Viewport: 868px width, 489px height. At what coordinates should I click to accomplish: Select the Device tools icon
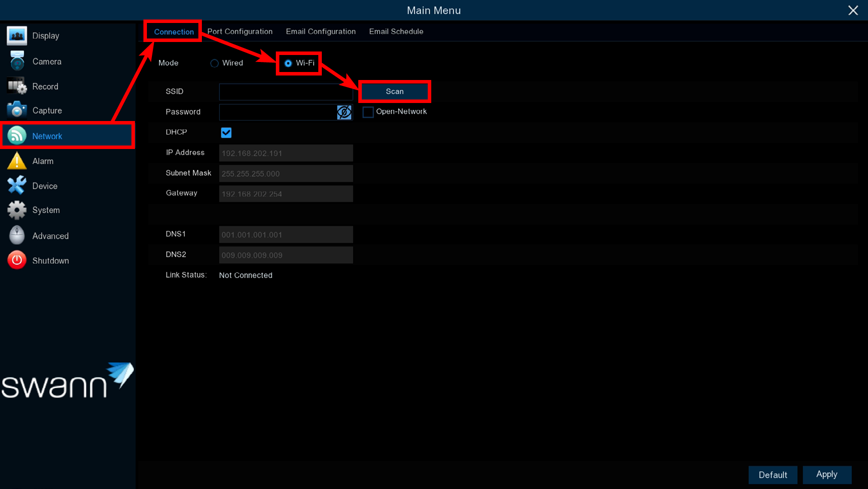point(16,185)
